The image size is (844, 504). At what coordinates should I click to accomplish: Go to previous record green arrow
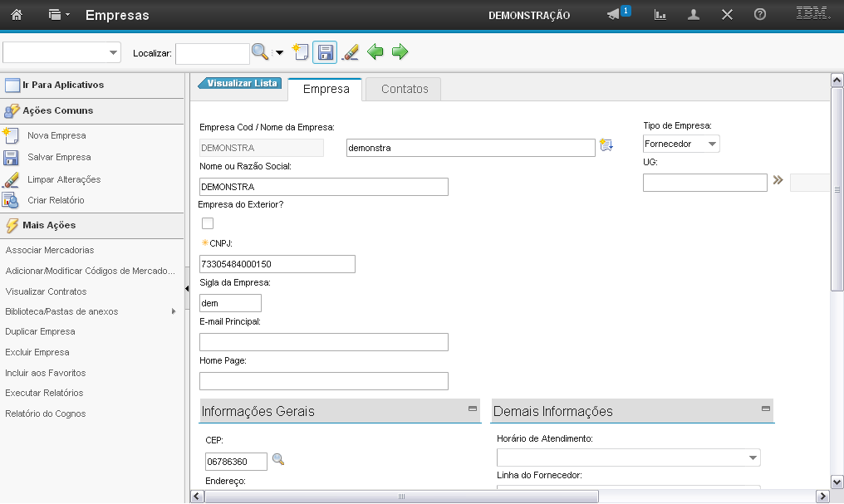(375, 52)
